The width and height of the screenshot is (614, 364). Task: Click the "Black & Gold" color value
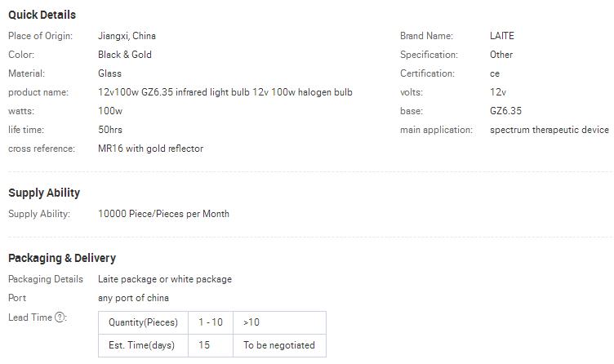point(125,55)
